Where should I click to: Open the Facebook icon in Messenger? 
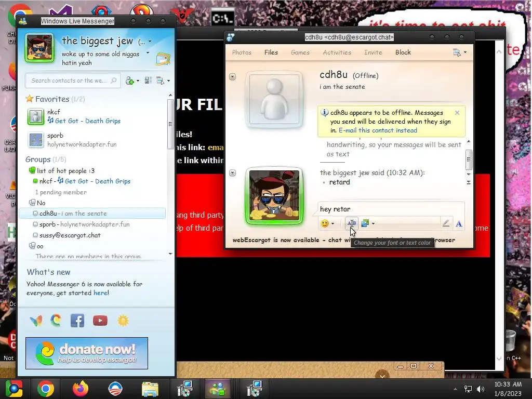(77, 320)
